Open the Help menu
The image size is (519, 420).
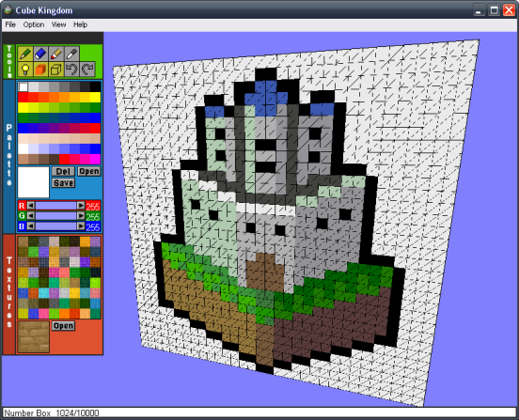[80, 24]
